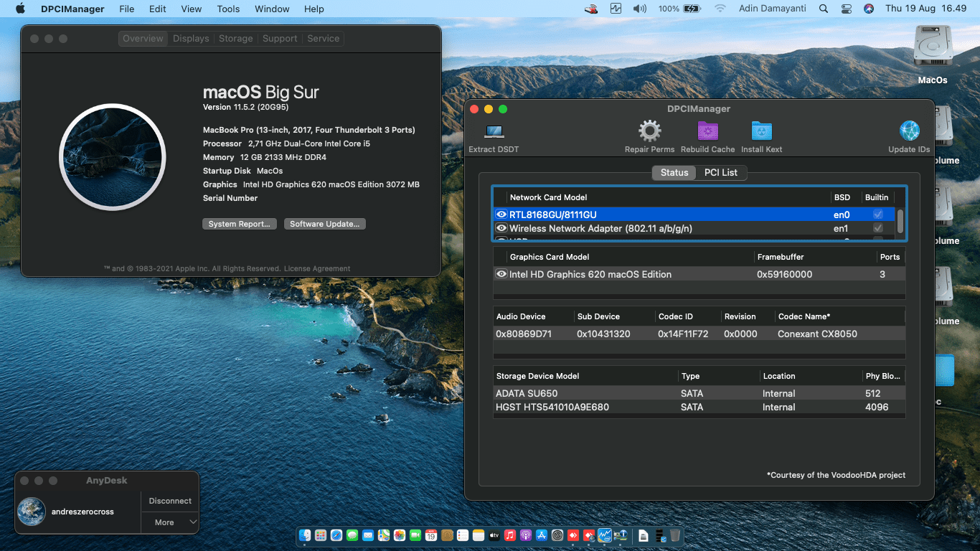The width and height of the screenshot is (980, 551).
Task: Open the Notes app in Dock
Action: pyautogui.click(x=479, y=535)
